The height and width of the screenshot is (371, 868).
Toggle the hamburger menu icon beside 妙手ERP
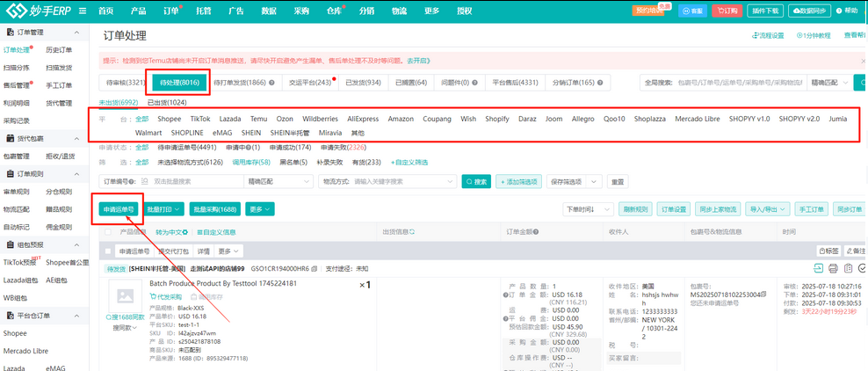(83, 11)
